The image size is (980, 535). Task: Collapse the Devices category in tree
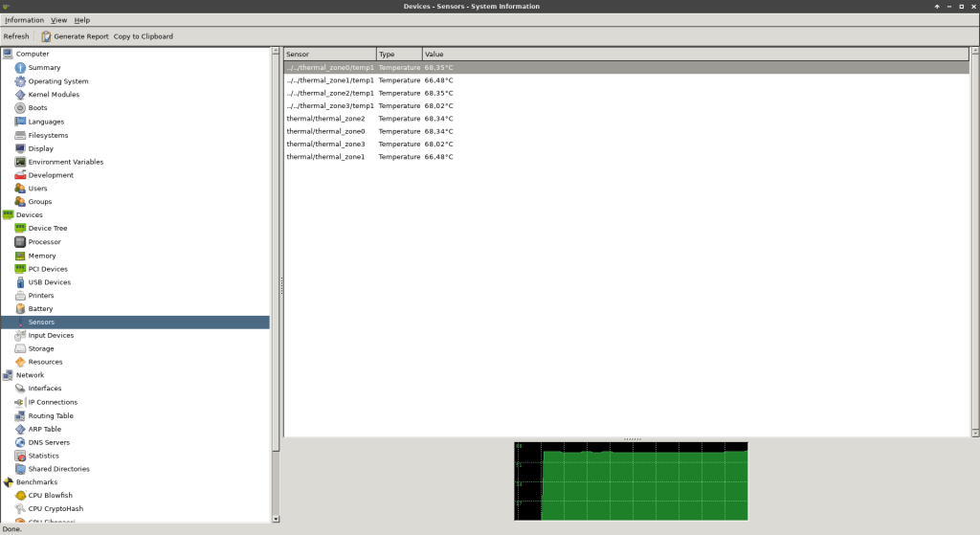(x=9, y=215)
